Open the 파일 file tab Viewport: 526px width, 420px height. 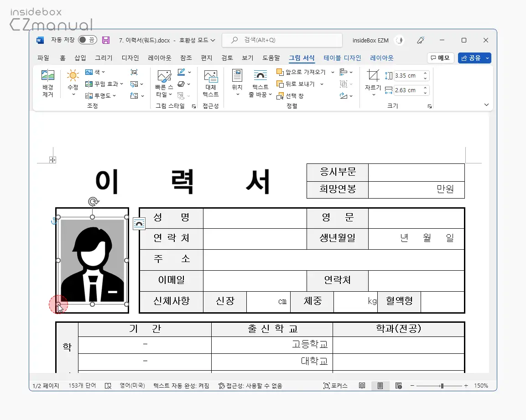point(43,58)
